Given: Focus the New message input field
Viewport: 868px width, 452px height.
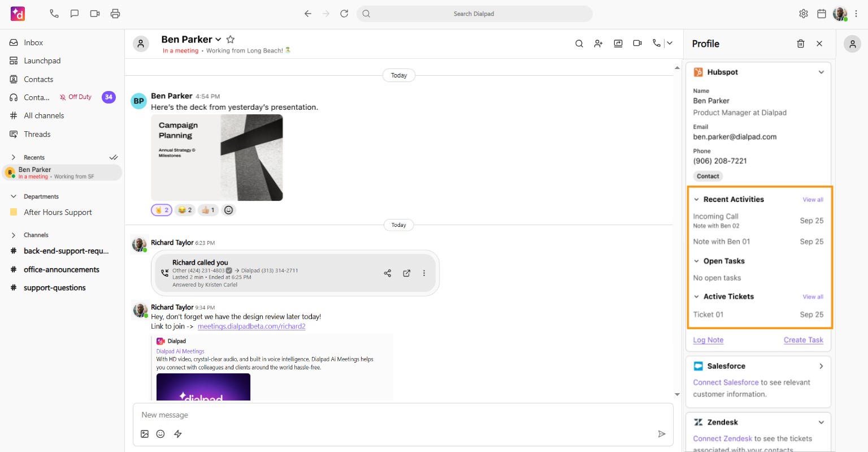Looking at the screenshot, I should (403, 415).
